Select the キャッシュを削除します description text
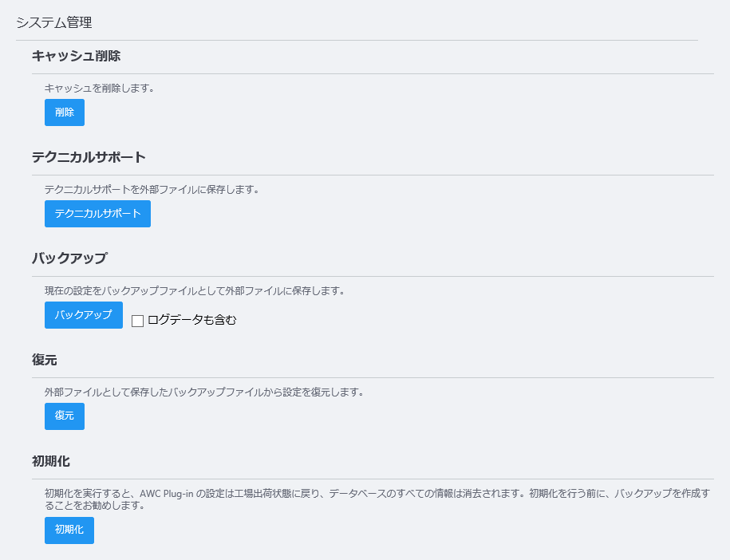 click(100, 88)
